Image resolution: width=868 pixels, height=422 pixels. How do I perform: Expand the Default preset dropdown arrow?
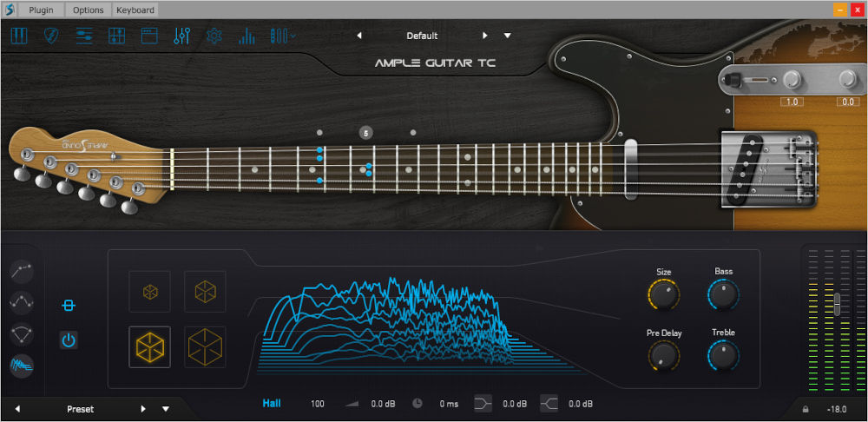click(508, 36)
